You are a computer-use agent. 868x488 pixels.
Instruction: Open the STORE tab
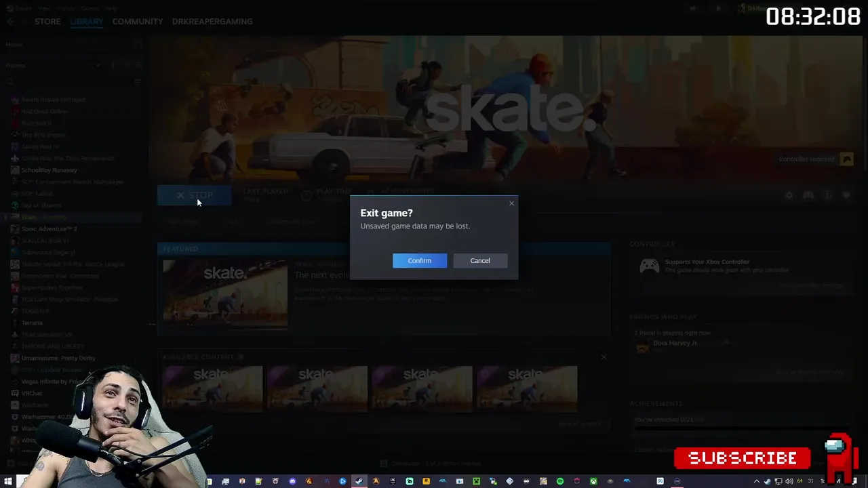(47, 22)
